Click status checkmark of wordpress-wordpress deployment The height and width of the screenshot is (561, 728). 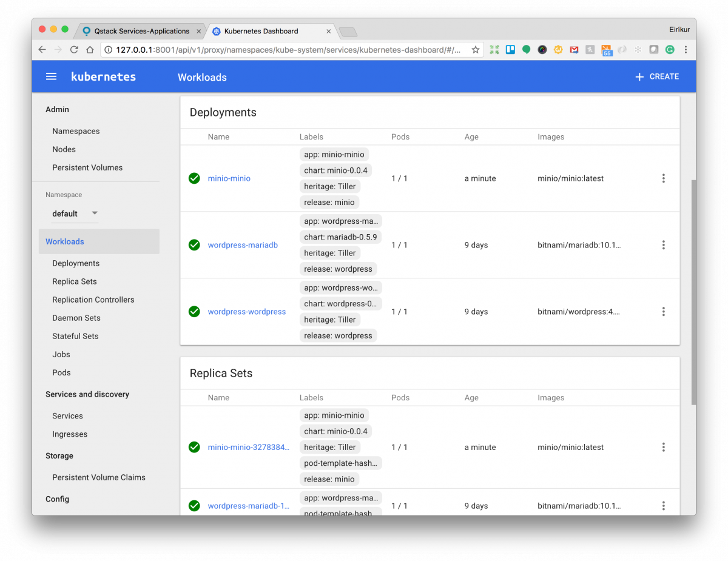click(x=194, y=312)
